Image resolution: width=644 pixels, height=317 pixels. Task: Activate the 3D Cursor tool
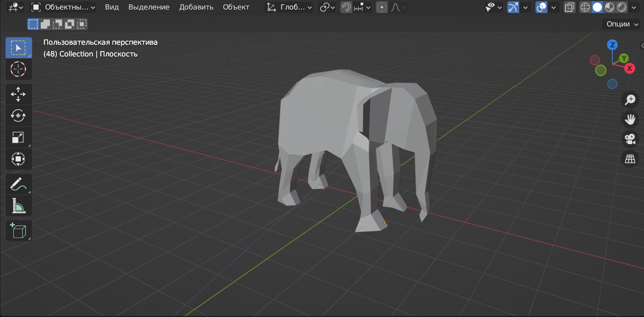click(x=19, y=69)
